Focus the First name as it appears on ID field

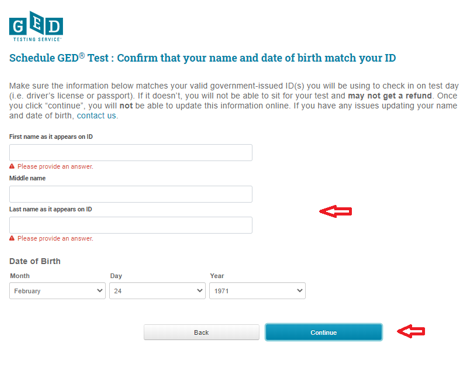tap(131, 153)
